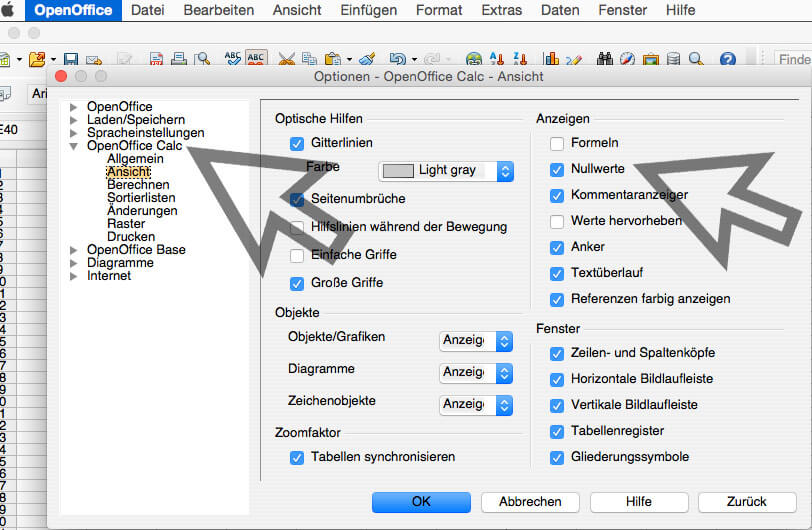Screen dimensions: 812x530
Task: Open the Objekte/Grafiken dropdown
Action: (x=476, y=341)
